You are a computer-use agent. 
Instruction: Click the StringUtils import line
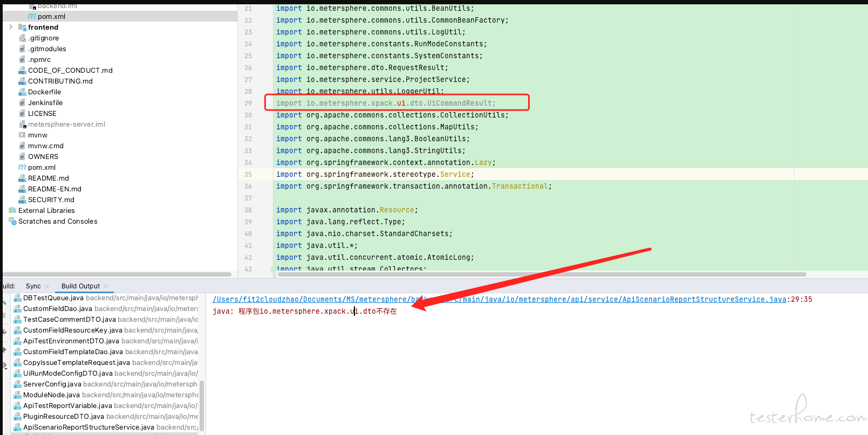[371, 151]
